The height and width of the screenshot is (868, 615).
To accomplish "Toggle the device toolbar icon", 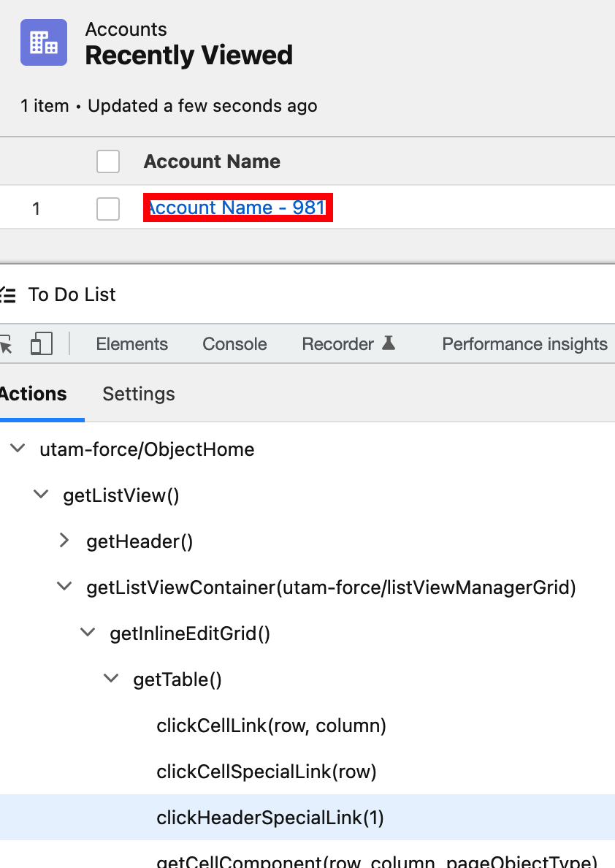I will coord(41,343).
